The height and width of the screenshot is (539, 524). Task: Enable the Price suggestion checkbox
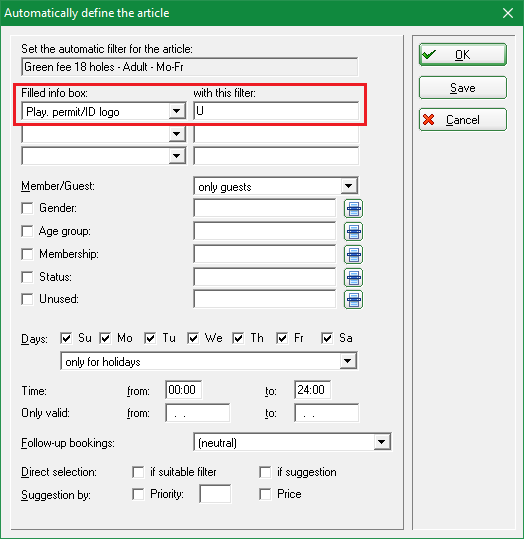(x=265, y=494)
